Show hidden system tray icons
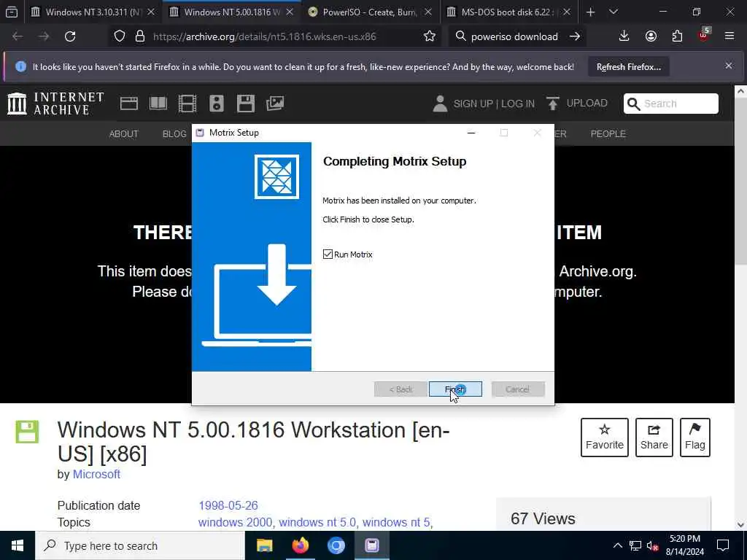The width and height of the screenshot is (747, 560). point(617,545)
